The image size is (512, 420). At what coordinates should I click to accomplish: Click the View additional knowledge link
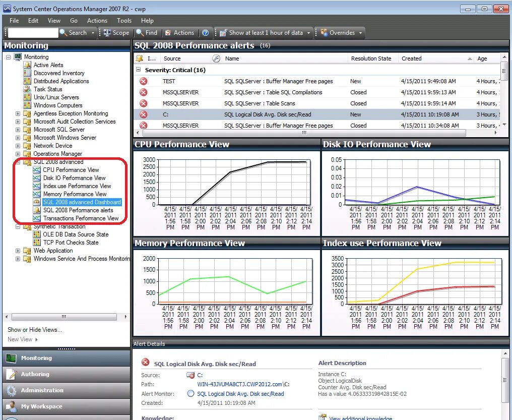click(x=360, y=417)
